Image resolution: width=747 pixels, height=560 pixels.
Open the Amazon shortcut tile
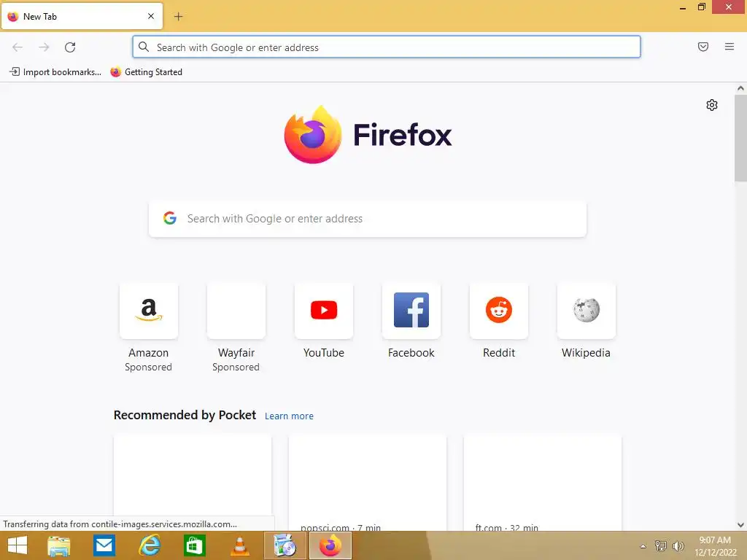click(x=149, y=311)
